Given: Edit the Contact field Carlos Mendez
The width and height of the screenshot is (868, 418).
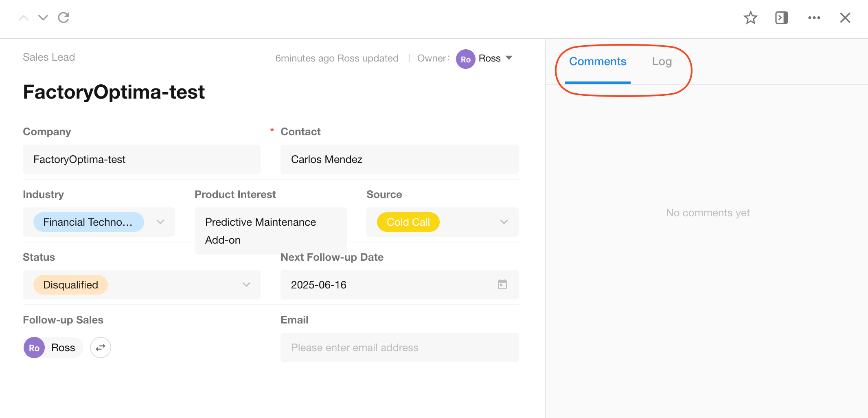Looking at the screenshot, I should 399,159.
